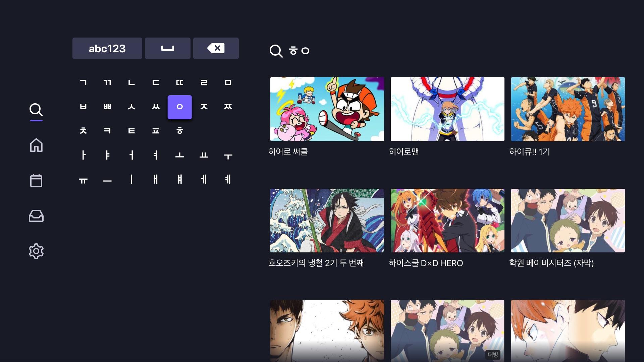Tap the ㅖ vowel key
Viewport: 644px width, 362px height.
pos(228,179)
